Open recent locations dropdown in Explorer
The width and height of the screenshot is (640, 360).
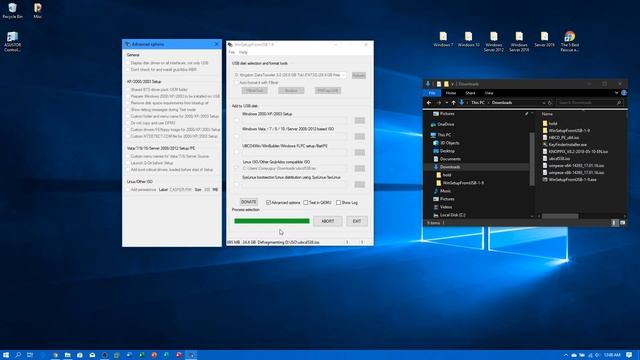pyautogui.click(x=447, y=102)
